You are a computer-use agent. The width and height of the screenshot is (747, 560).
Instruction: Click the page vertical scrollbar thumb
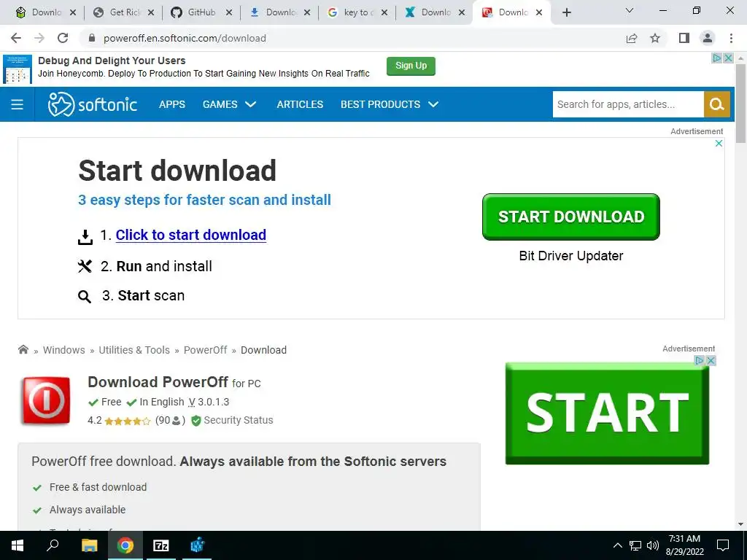740,102
